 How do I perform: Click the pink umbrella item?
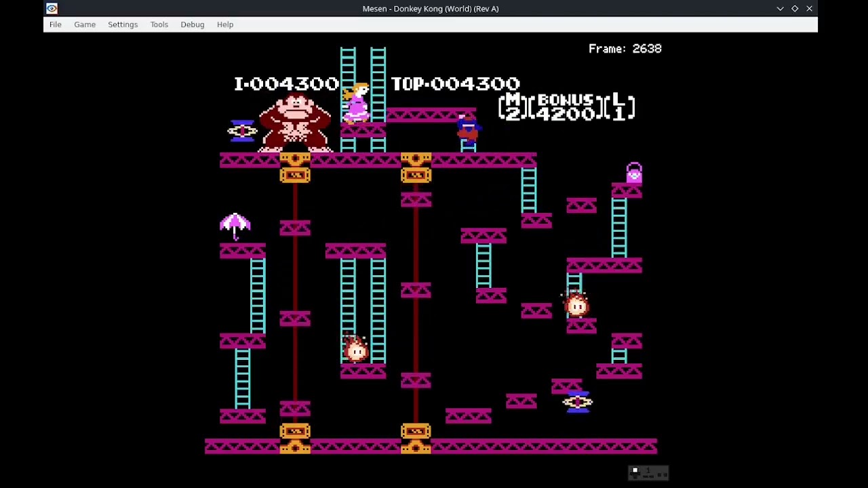pos(235,226)
